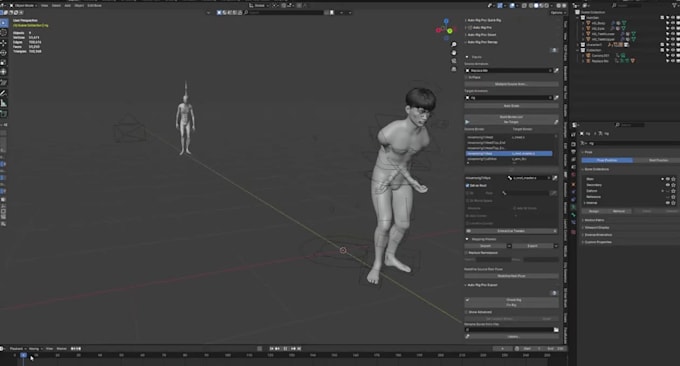Click the timeline playhead marker
The height and width of the screenshot is (366, 680).
click(x=23, y=355)
